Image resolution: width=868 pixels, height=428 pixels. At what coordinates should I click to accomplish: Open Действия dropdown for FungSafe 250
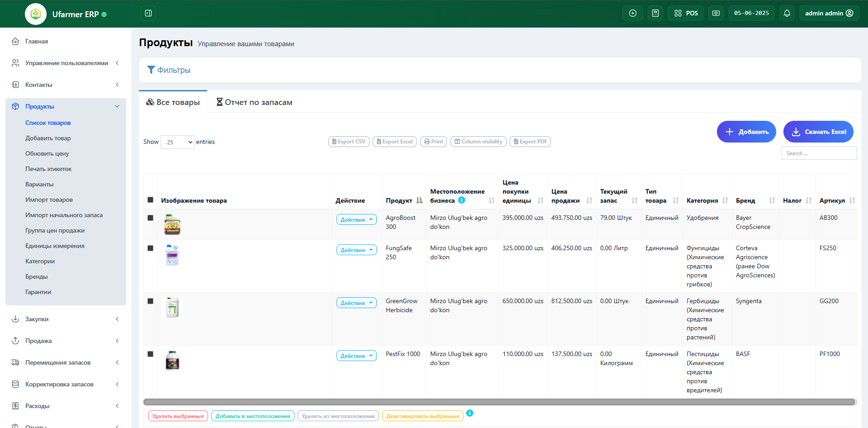356,250
